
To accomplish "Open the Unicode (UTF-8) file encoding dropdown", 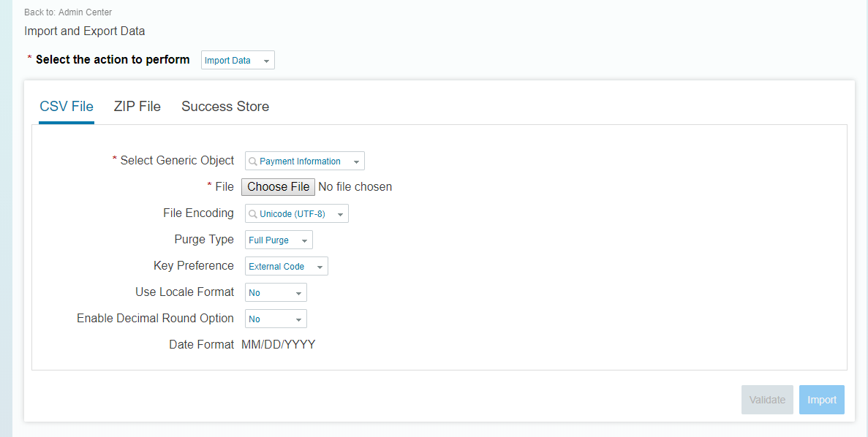I will pyautogui.click(x=297, y=213).
